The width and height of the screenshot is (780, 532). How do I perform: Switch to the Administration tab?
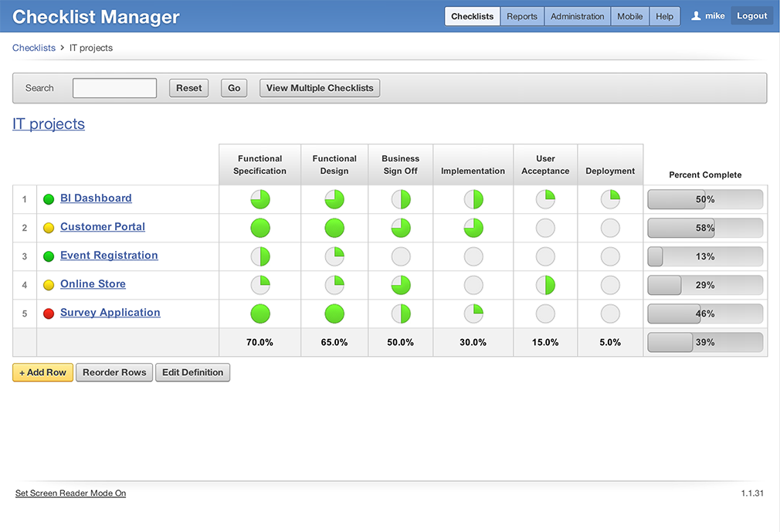point(577,16)
